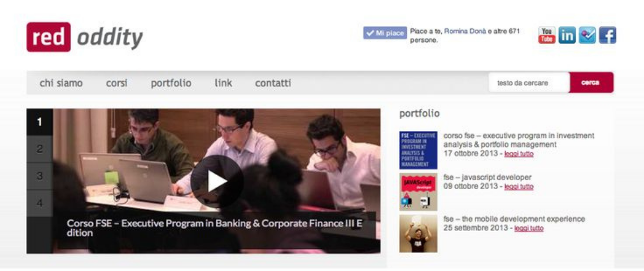The height and width of the screenshot is (271, 644).
Task: Open the contatti menu item
Action: [273, 83]
